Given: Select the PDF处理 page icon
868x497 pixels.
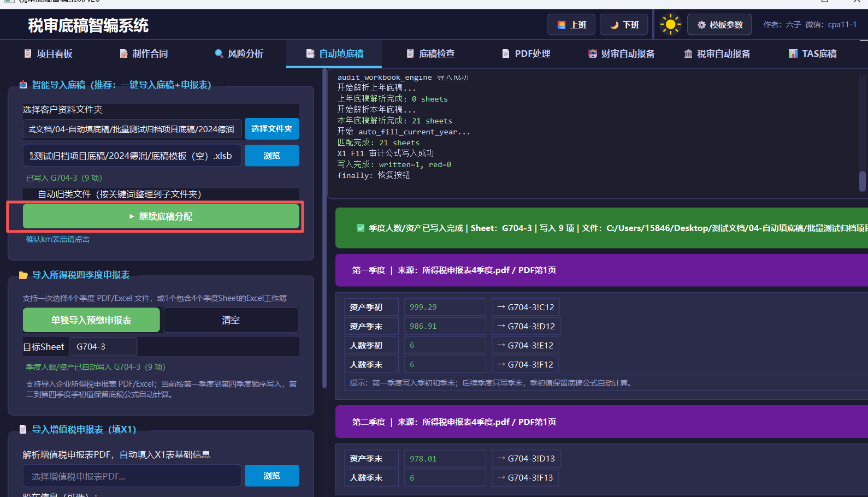Looking at the screenshot, I should click(x=506, y=54).
